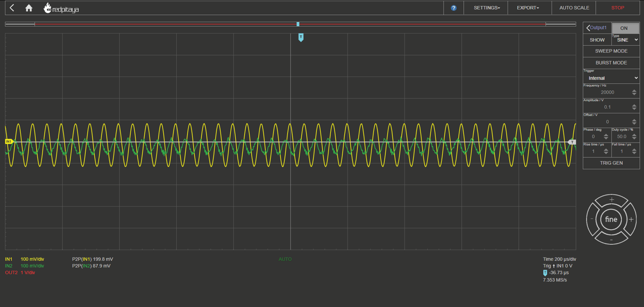Image resolution: width=644 pixels, height=307 pixels.
Task: Toggle the fine adjustment center button
Action: point(611,219)
